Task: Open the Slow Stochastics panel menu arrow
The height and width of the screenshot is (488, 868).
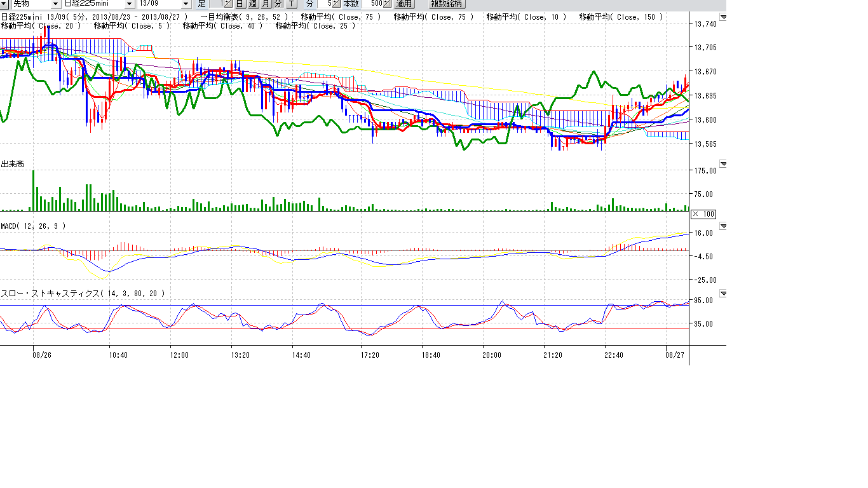Action: (722, 294)
